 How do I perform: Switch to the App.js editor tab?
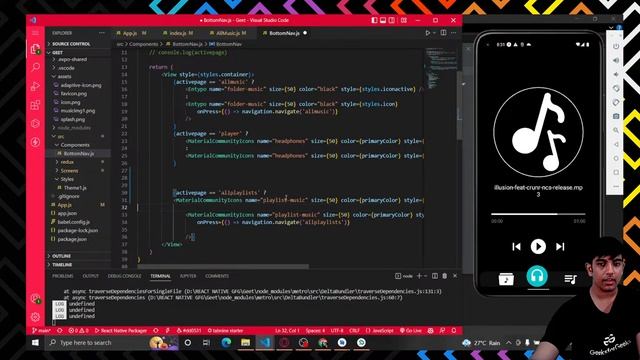(131, 33)
